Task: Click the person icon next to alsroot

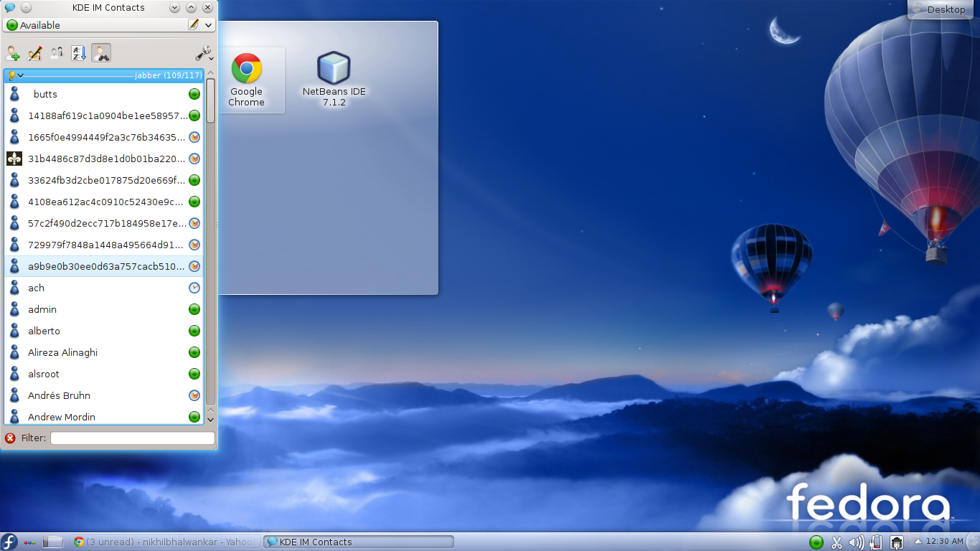Action: [x=14, y=374]
